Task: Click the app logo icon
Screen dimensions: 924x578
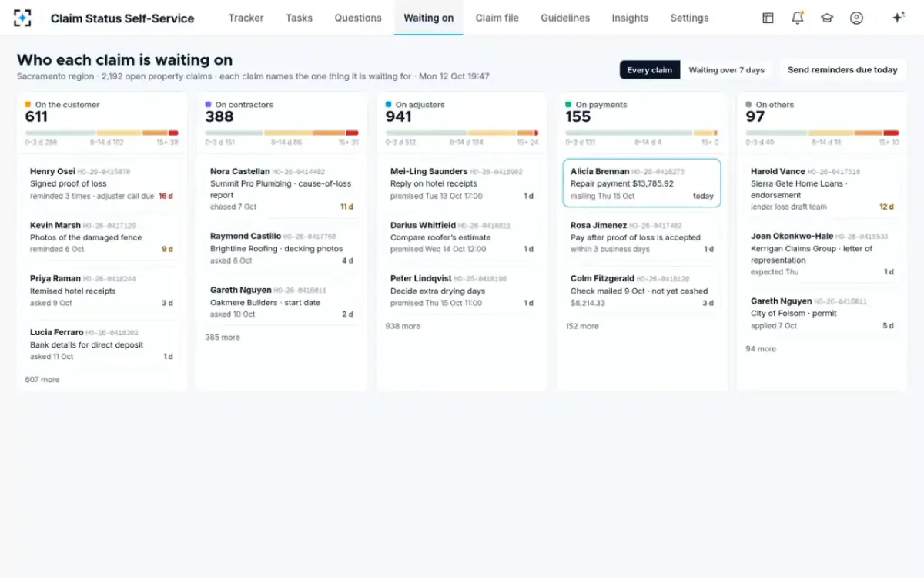Action: (x=22, y=18)
